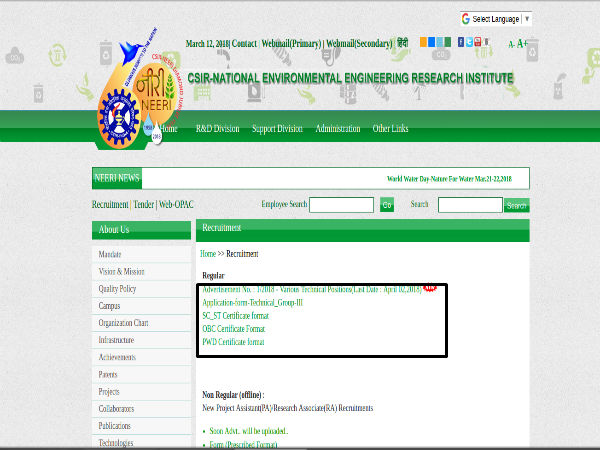Open Webmail(Primary) link
Screen dimensions: 600x450
[291, 44]
